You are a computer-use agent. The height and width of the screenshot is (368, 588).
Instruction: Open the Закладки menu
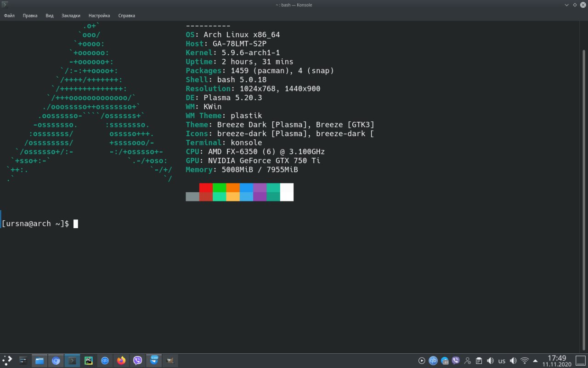(x=71, y=16)
